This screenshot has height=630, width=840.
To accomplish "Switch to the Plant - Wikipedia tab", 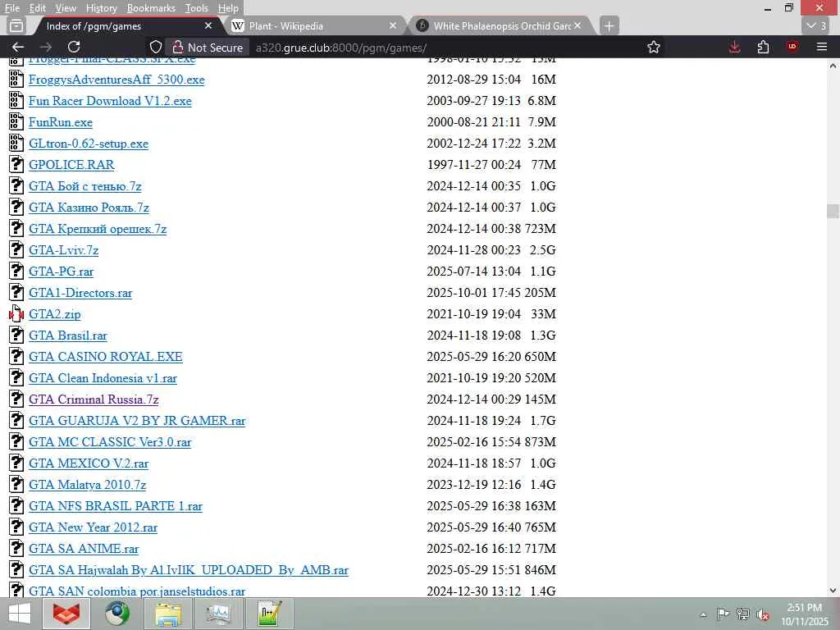I will click(x=315, y=25).
